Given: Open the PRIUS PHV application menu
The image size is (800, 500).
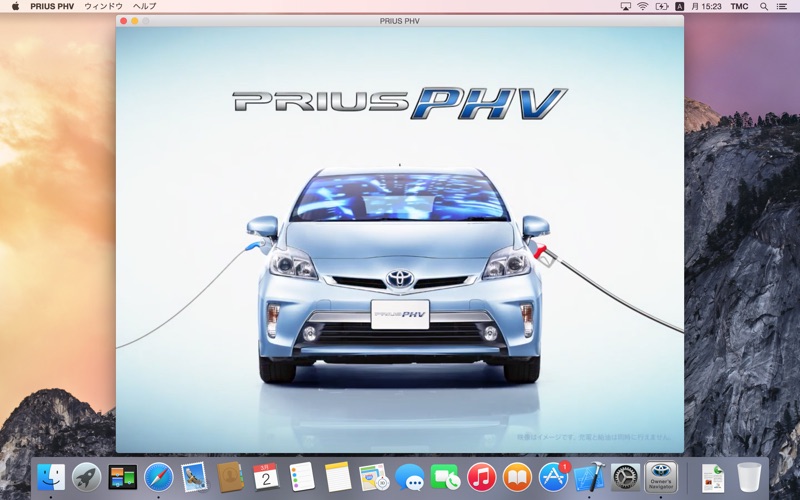Looking at the screenshot, I should 52,6.
